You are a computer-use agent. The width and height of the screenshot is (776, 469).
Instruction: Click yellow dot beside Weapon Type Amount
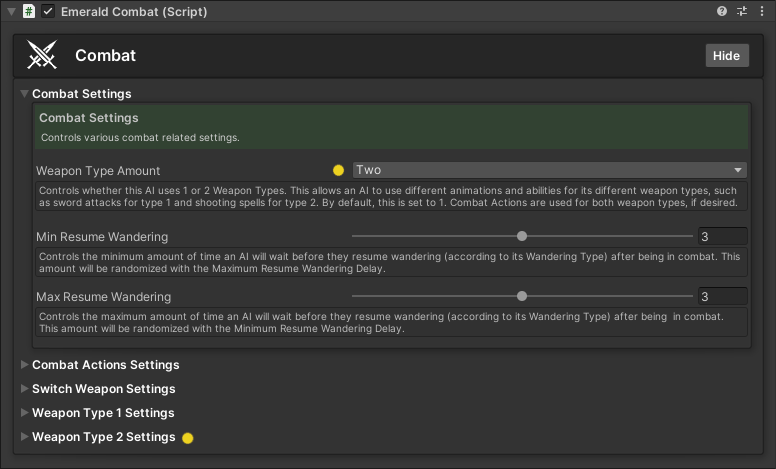click(338, 170)
